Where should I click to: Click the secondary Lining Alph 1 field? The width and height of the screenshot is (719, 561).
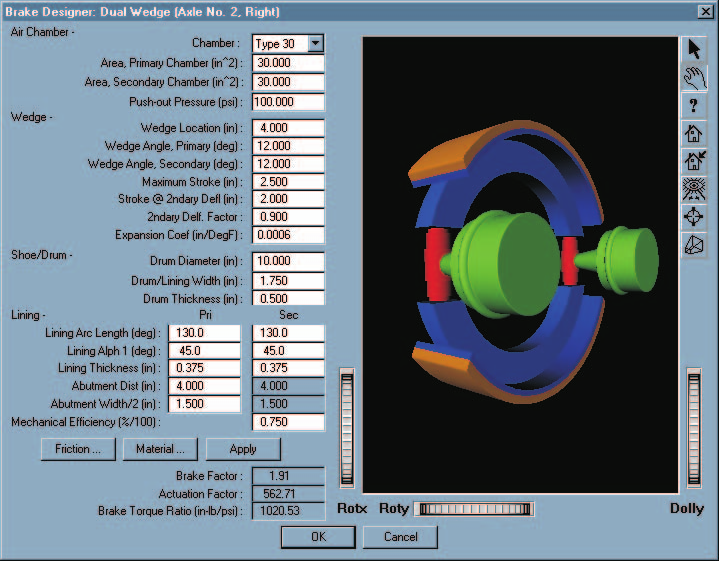click(288, 351)
